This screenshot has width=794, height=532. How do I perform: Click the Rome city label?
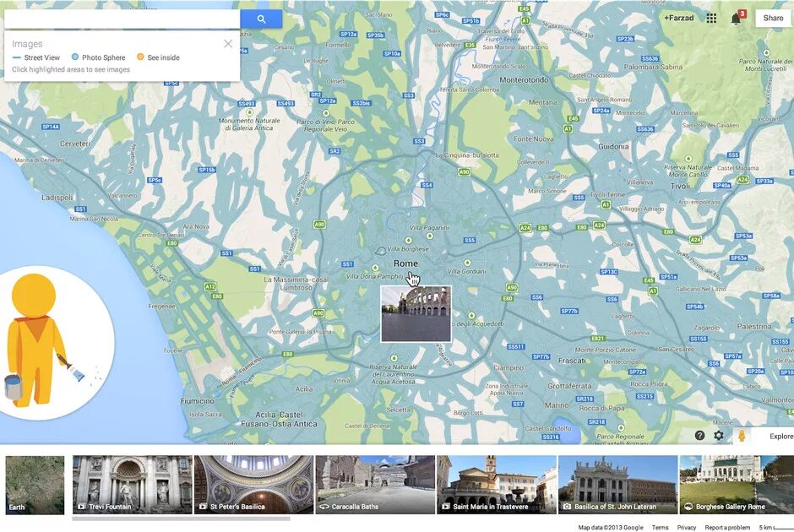pyautogui.click(x=405, y=263)
